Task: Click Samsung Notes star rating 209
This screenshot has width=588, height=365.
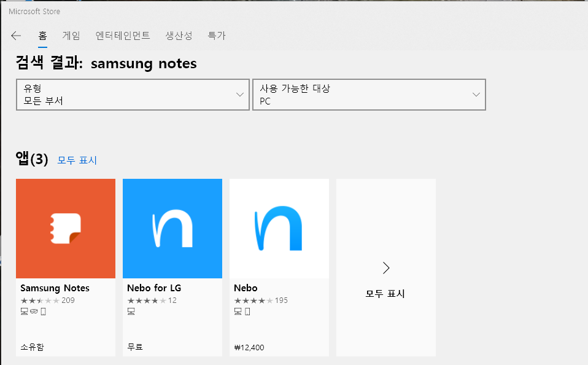Action: pos(48,300)
